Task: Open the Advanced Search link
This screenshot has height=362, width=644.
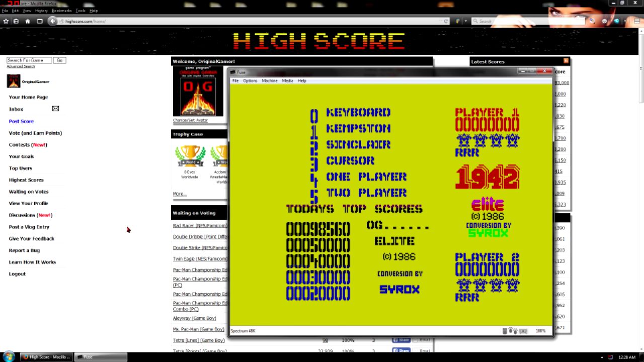Action: click(x=21, y=66)
